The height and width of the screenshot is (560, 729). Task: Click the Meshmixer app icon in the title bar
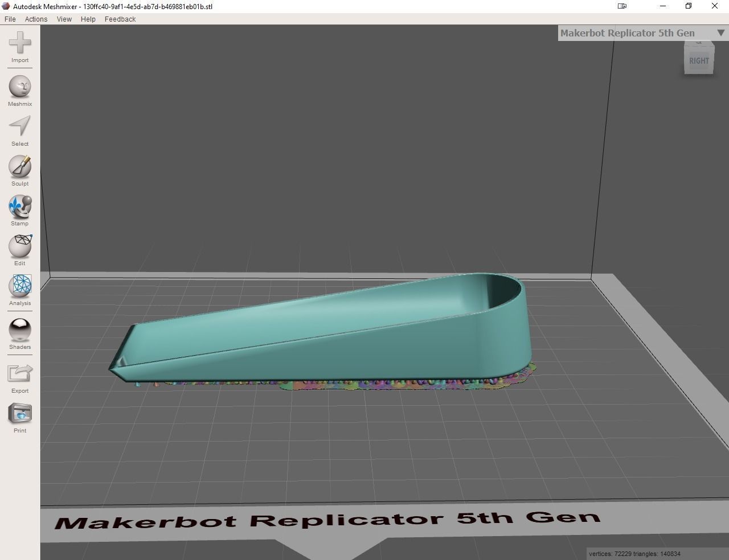click(6, 6)
